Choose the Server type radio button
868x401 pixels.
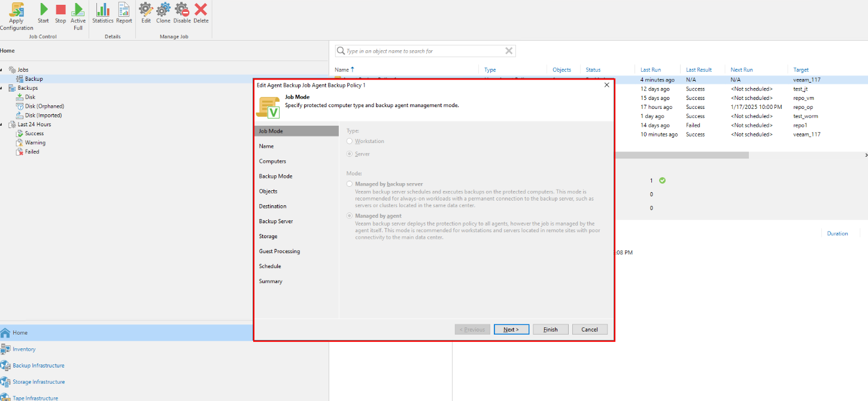350,154
